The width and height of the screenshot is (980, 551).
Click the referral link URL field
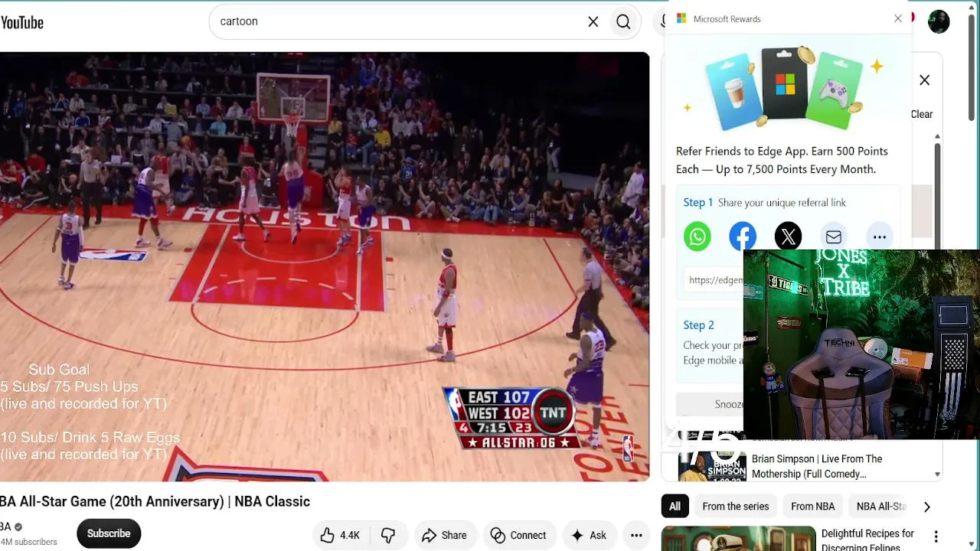(715, 280)
